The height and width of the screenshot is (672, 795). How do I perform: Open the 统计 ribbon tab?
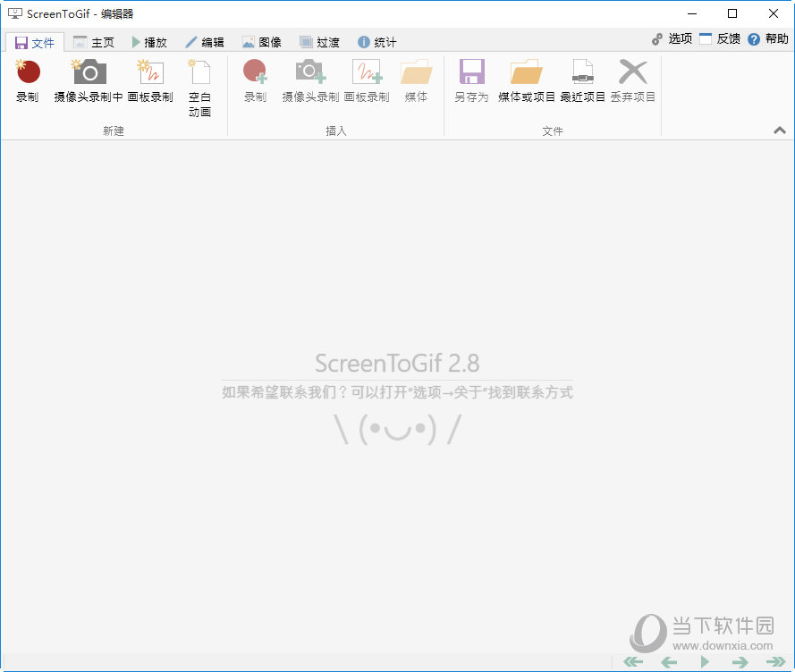click(x=377, y=43)
